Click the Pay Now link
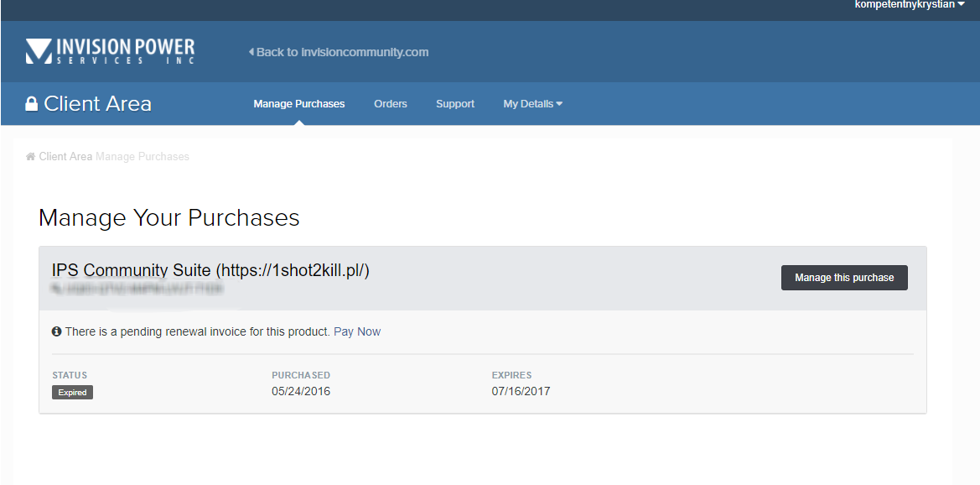980x485 pixels. click(x=357, y=332)
